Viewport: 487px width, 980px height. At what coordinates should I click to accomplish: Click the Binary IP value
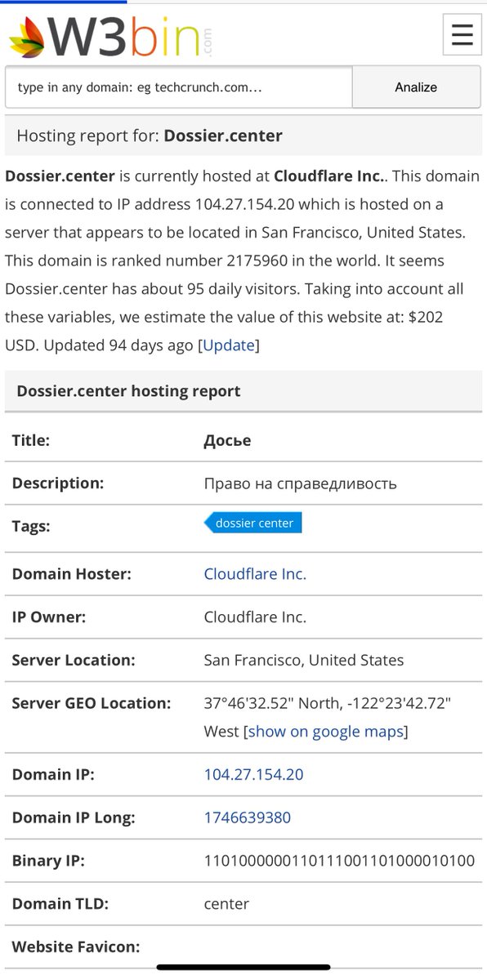[x=339, y=861]
